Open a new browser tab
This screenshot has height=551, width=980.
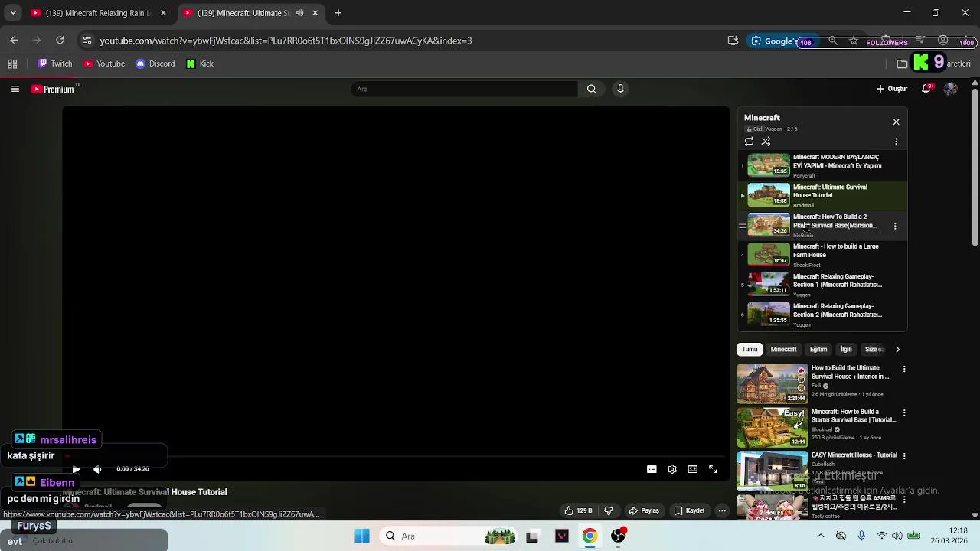[338, 13]
